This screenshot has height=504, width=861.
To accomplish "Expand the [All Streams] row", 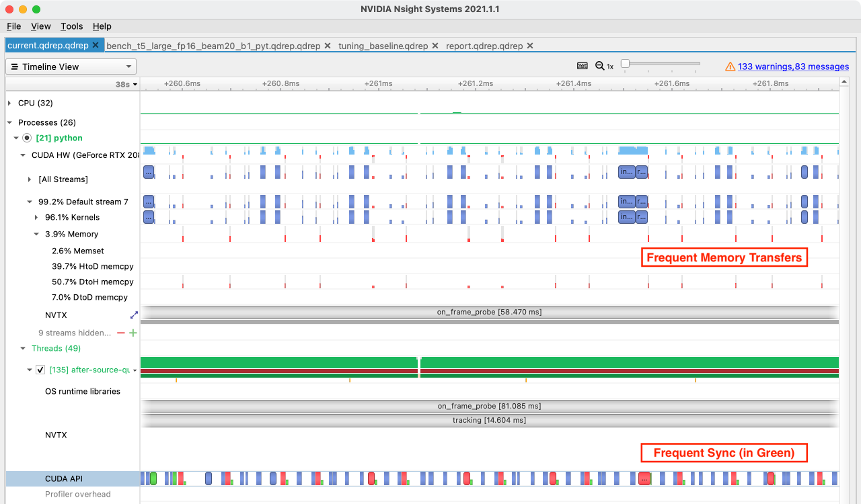I will 30,179.
